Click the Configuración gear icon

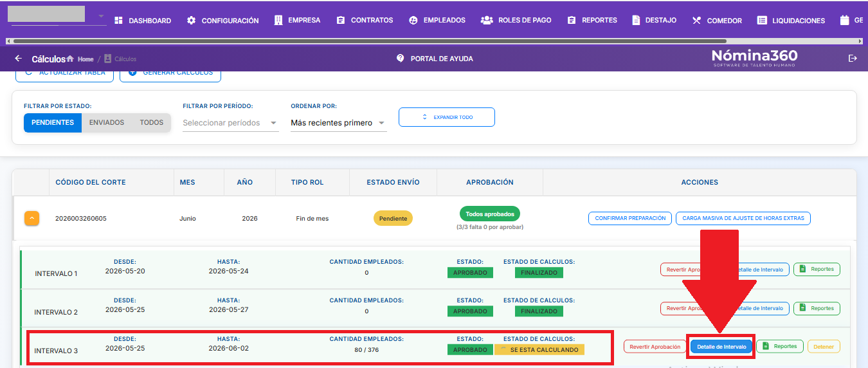click(x=192, y=21)
